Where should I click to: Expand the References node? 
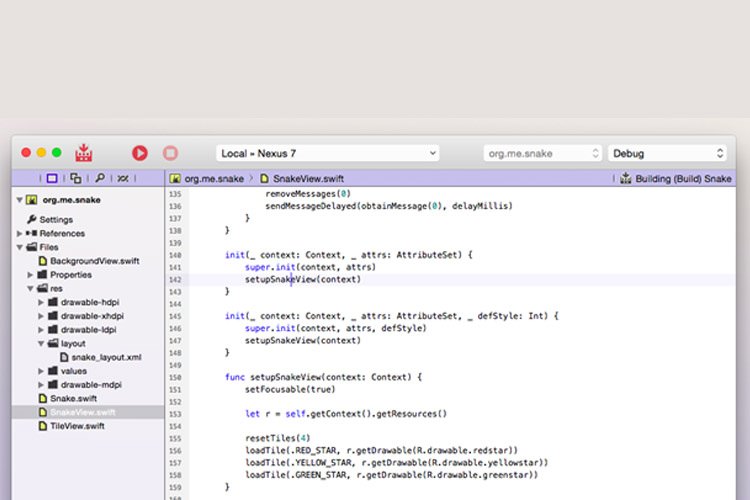click(x=20, y=233)
